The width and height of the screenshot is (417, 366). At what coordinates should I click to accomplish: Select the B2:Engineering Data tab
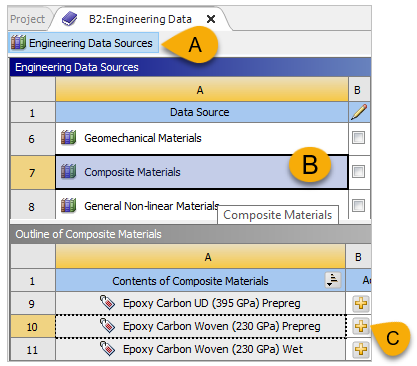click(x=140, y=19)
